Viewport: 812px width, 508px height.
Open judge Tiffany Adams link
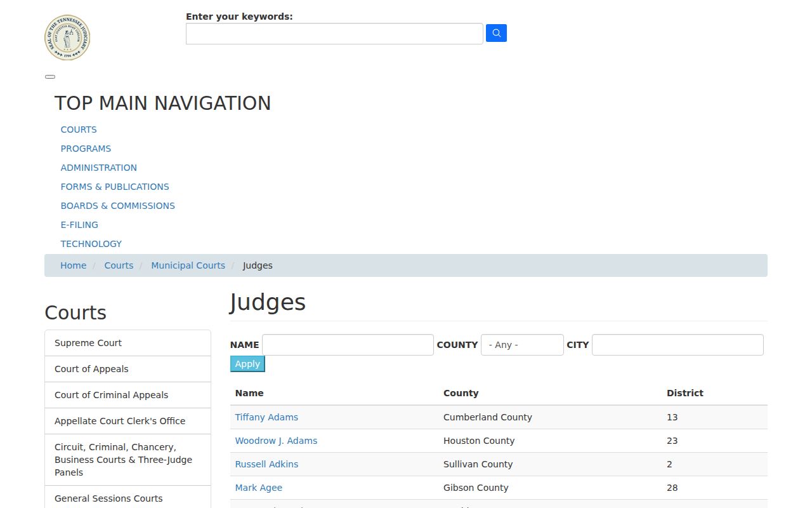(266, 417)
